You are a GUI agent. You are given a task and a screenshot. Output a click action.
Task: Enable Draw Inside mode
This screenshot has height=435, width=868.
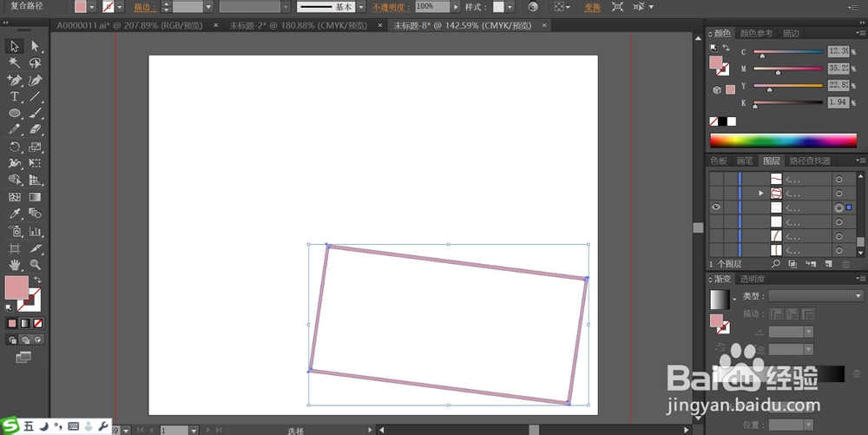(37, 339)
